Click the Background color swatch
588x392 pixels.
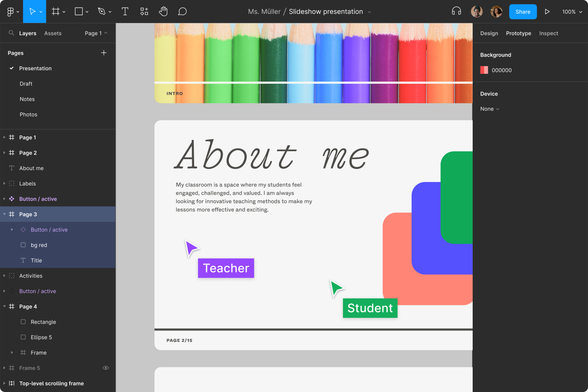484,70
